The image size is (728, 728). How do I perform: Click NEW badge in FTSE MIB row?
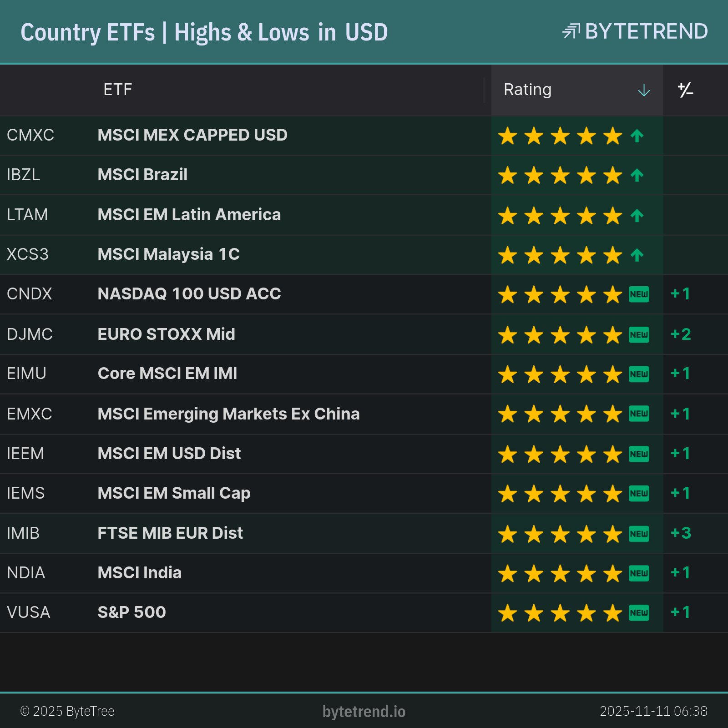pyautogui.click(x=639, y=533)
